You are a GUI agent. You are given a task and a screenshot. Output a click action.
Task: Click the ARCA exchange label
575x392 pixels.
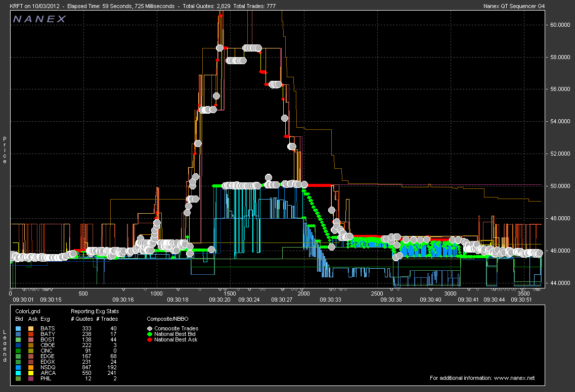click(48, 373)
